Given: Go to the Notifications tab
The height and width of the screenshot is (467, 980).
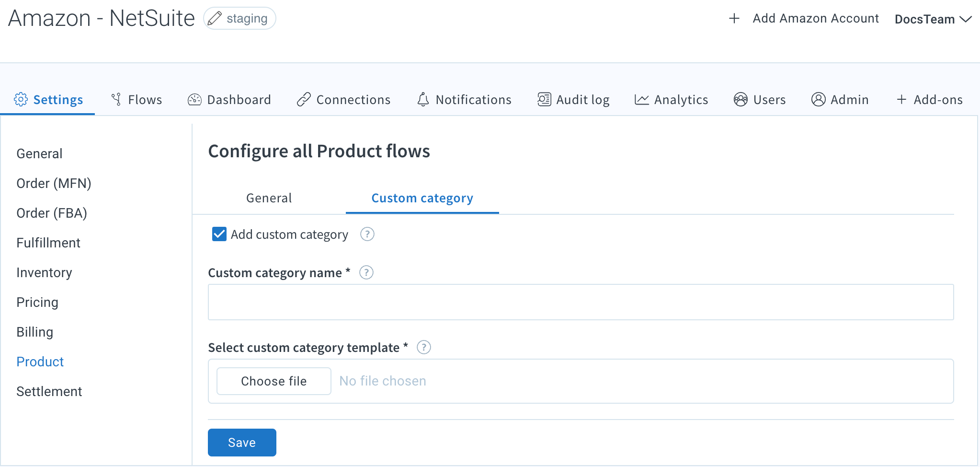Looking at the screenshot, I should [x=464, y=99].
